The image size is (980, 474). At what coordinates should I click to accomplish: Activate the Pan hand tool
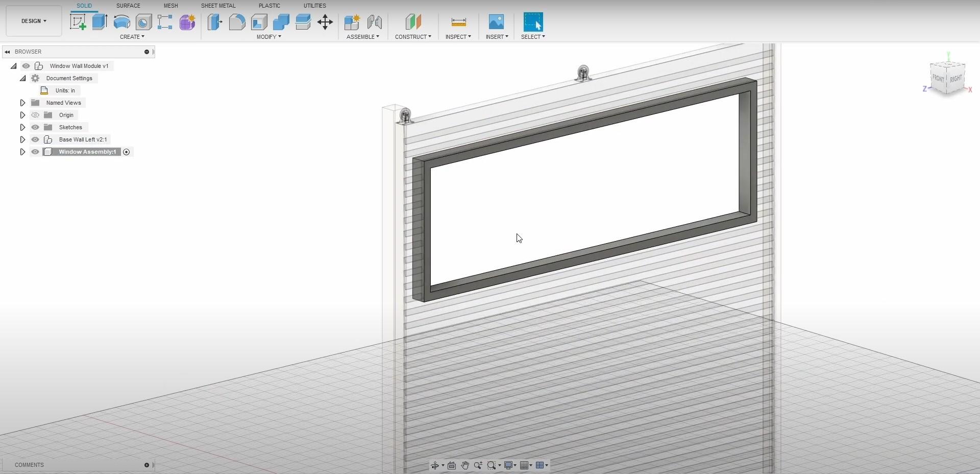click(x=465, y=465)
